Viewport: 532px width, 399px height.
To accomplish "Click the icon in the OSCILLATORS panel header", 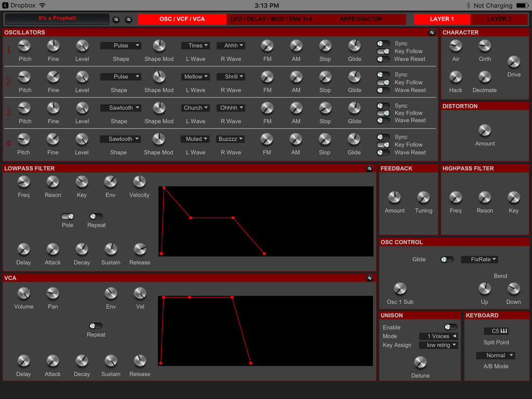I will coord(432,32).
